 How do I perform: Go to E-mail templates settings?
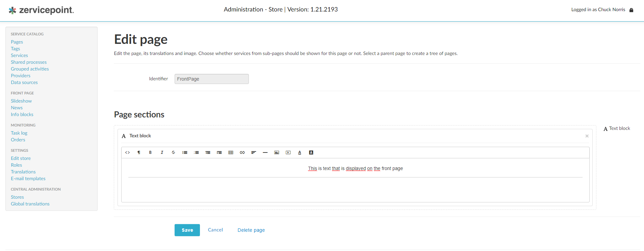click(28, 178)
